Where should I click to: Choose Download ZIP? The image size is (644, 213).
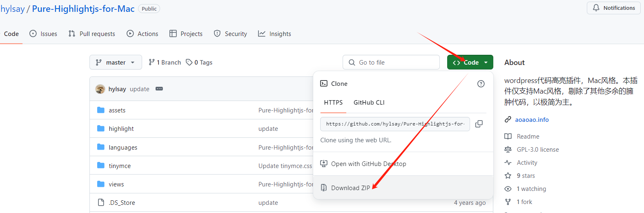tap(403, 188)
